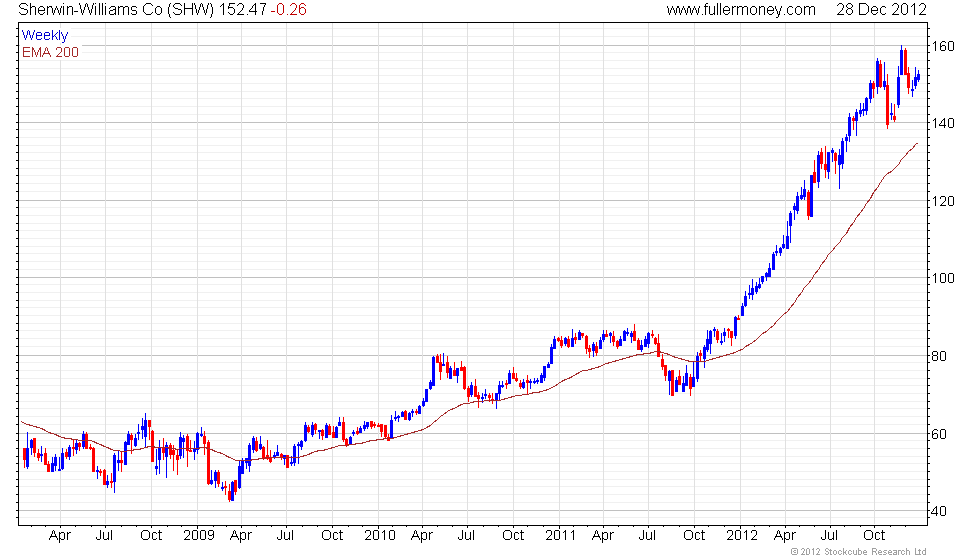
Task: Click the red change value -0.26
Action: click(289, 9)
